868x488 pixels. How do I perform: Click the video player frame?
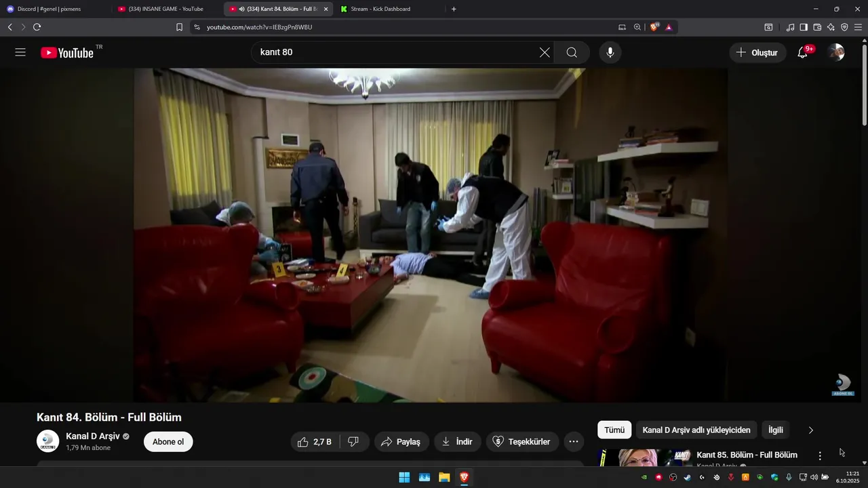tap(431, 235)
